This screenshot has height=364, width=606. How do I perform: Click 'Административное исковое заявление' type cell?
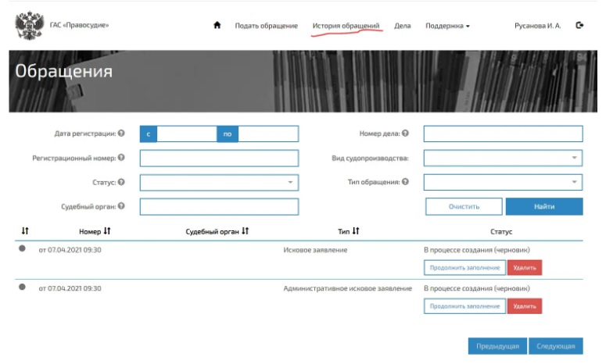point(347,288)
